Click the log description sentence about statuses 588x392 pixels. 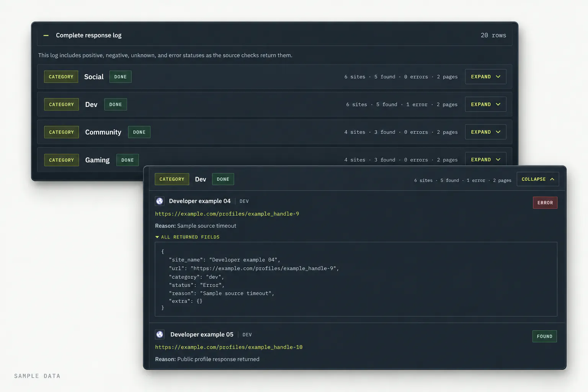coord(165,56)
